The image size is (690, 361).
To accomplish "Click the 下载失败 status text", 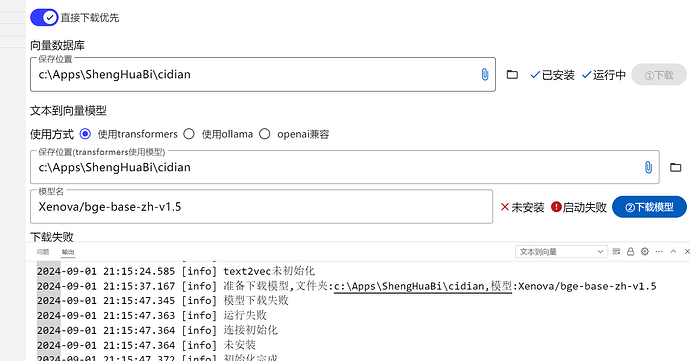I will (52, 237).
